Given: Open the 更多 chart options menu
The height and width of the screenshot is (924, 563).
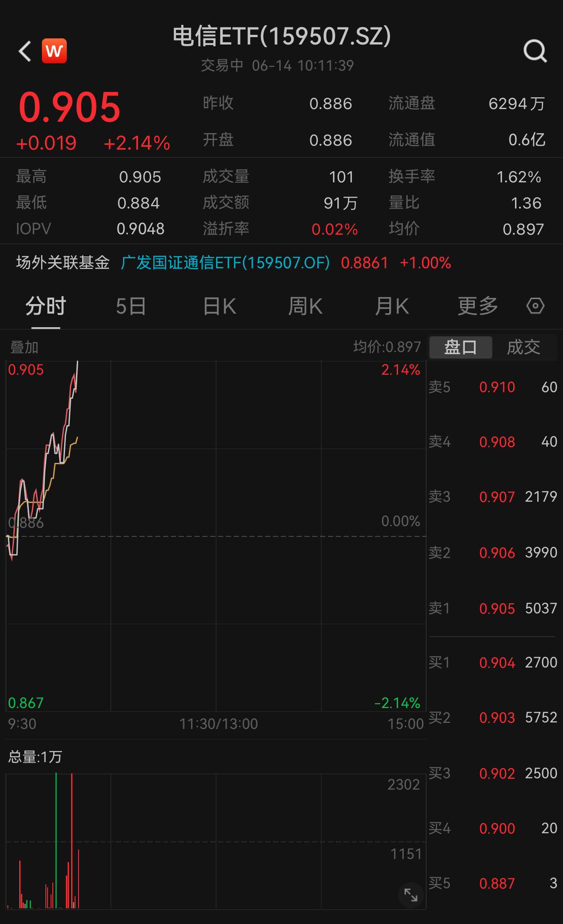Looking at the screenshot, I should tap(477, 306).
